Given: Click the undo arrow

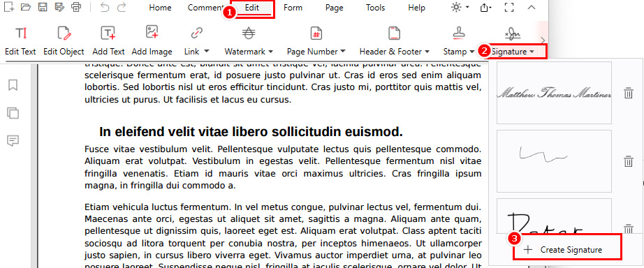Looking at the screenshot, I should pyautogui.click(x=105, y=8).
